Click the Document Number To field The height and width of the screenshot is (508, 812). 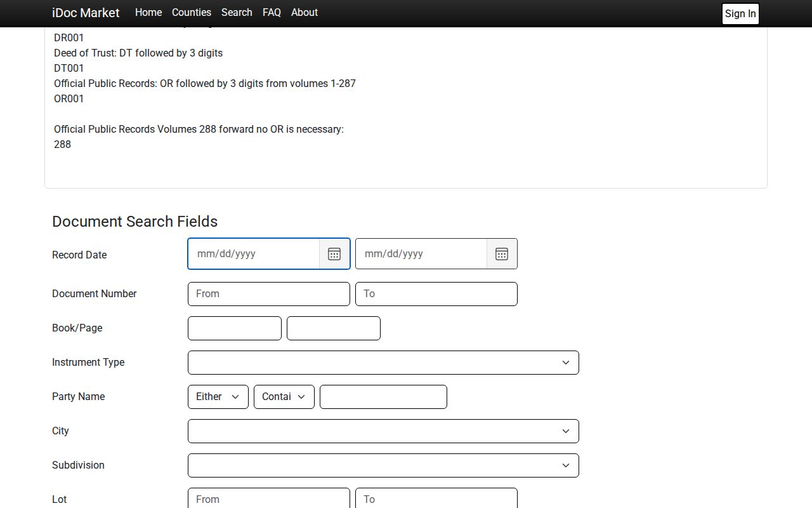[436, 294]
